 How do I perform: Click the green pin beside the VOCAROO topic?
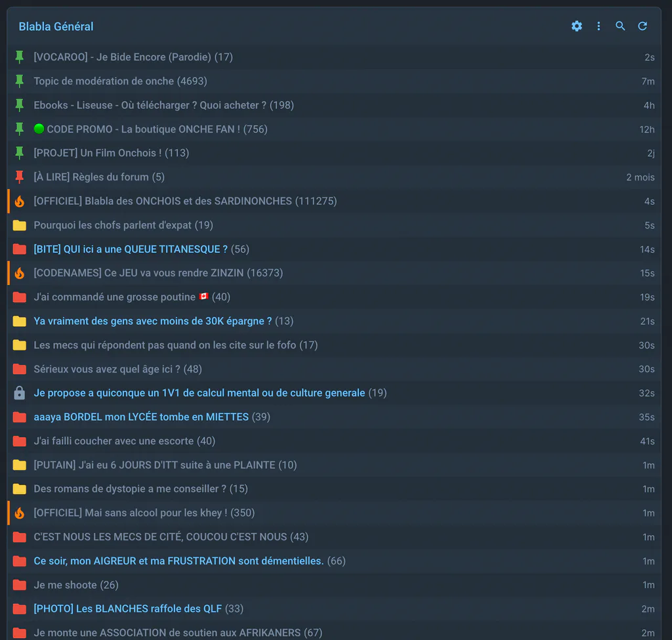(19, 57)
